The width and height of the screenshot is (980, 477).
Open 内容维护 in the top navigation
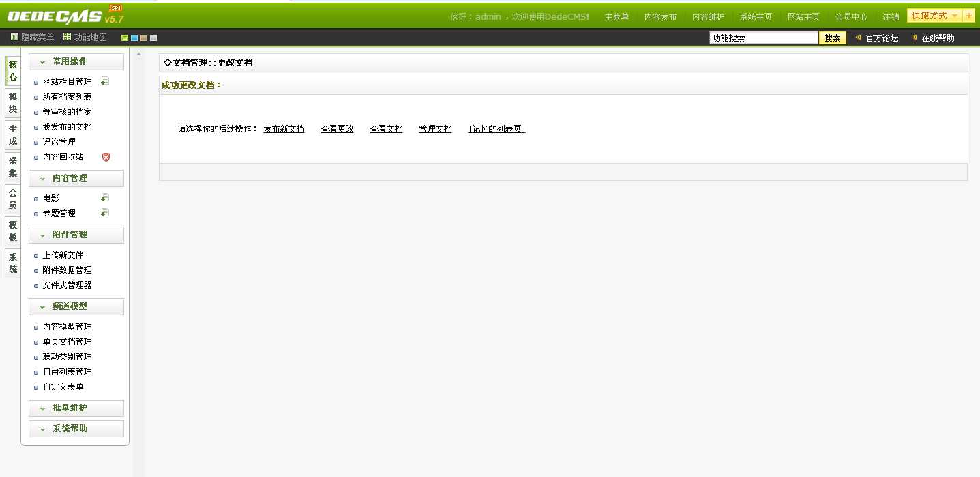coord(709,17)
